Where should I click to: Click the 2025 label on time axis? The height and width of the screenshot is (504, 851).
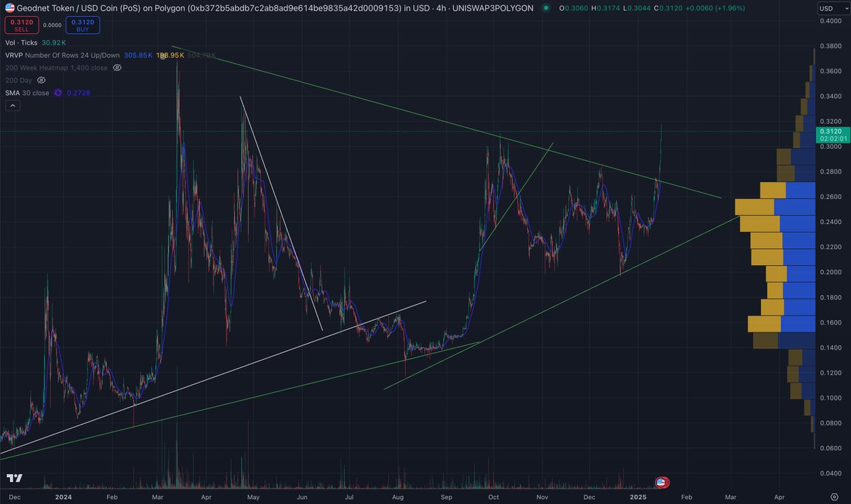(x=639, y=498)
